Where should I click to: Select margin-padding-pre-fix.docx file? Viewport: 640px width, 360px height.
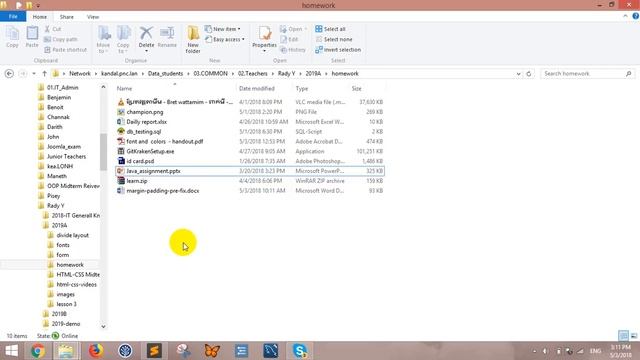click(163, 191)
